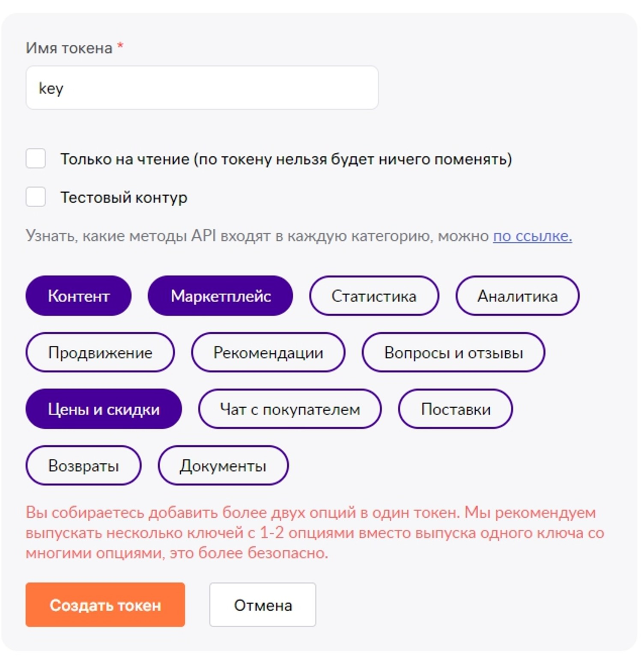This screenshot has width=644, height=659.
Task: Select the Поставки category chip
Action: [x=456, y=409]
